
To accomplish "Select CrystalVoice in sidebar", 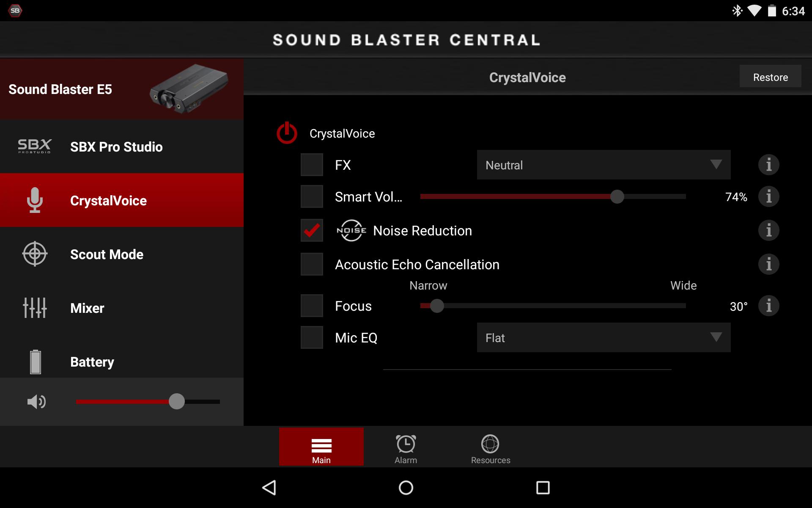I will 122,200.
